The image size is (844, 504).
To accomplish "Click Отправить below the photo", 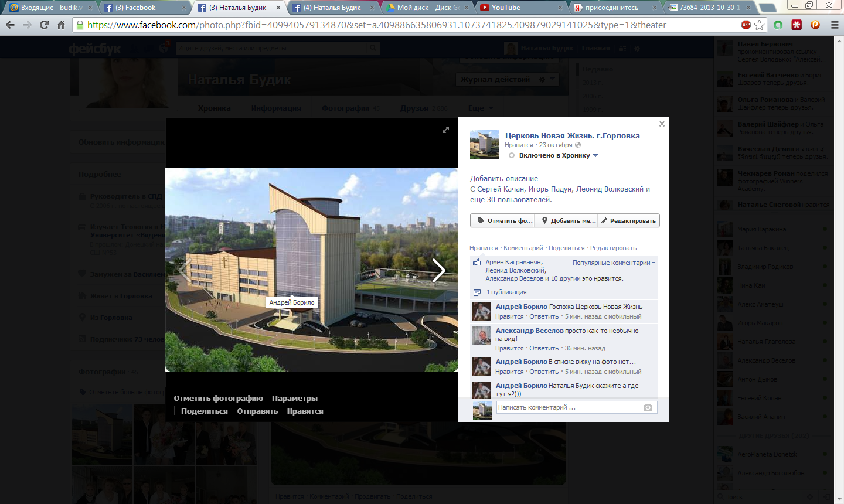I will pos(257,411).
